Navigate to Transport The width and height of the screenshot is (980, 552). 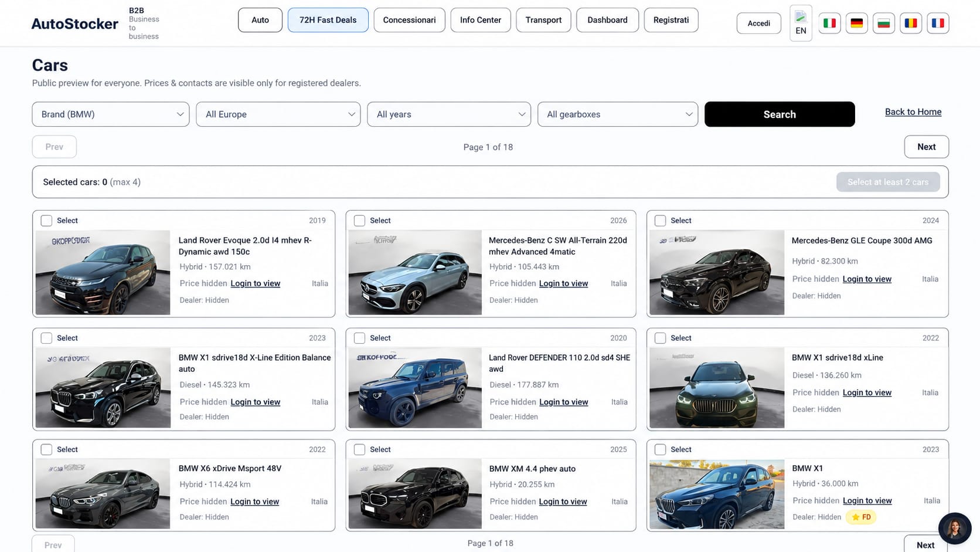[x=543, y=20]
